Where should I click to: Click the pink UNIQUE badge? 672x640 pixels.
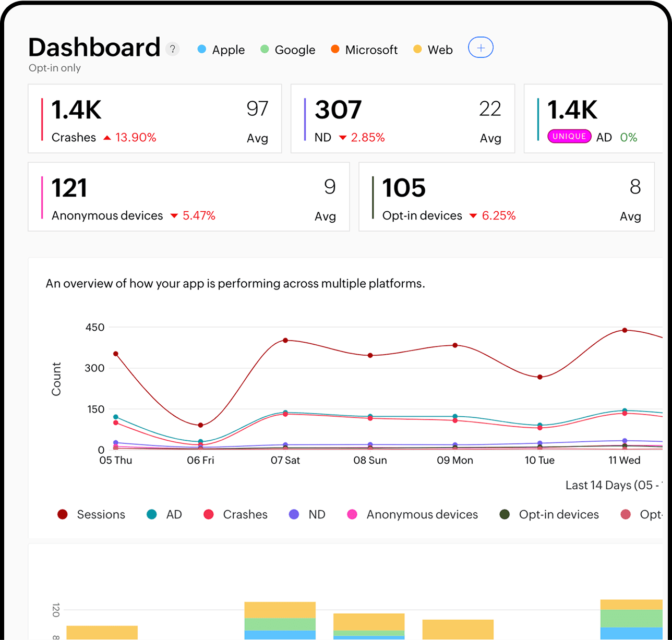point(569,137)
